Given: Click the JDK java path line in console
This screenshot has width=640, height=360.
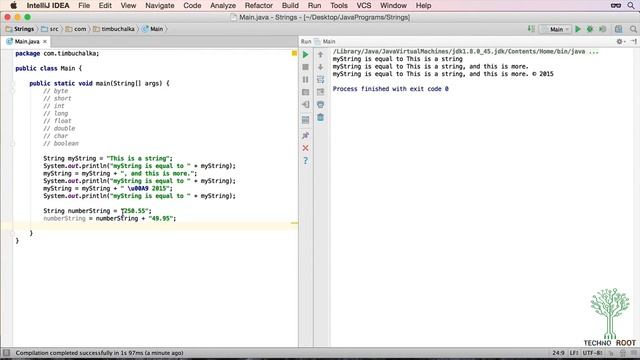Looking at the screenshot, I should tap(466, 52).
